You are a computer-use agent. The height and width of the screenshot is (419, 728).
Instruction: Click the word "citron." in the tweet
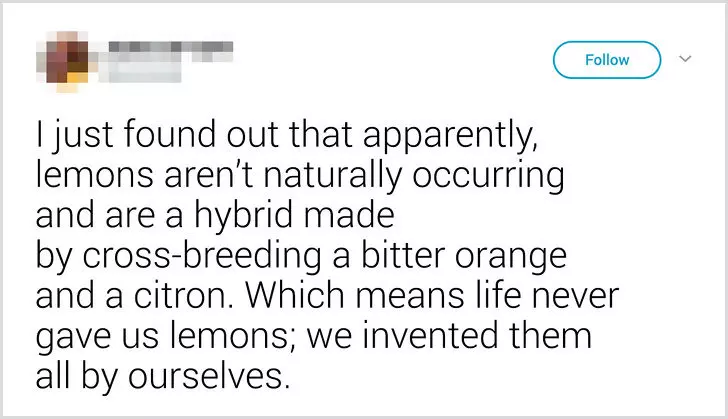(x=184, y=295)
